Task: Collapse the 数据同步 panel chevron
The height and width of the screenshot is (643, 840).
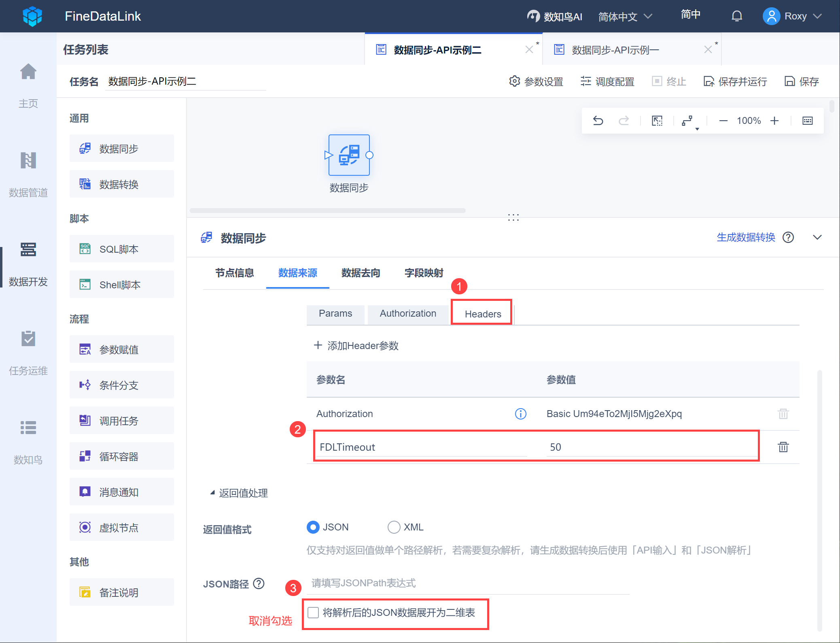Action: point(817,237)
